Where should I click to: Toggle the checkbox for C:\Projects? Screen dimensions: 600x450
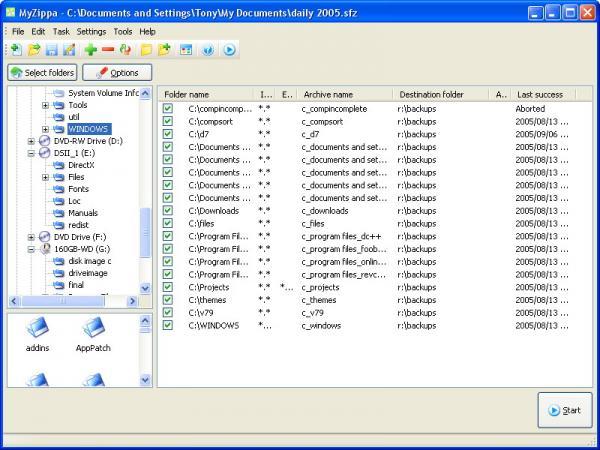coord(168,287)
